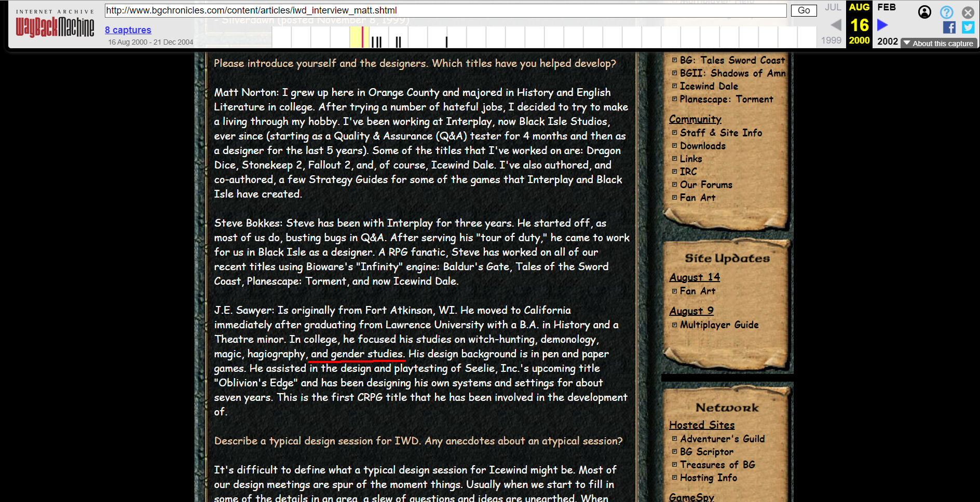Open the Links page in the sidebar

(691, 159)
